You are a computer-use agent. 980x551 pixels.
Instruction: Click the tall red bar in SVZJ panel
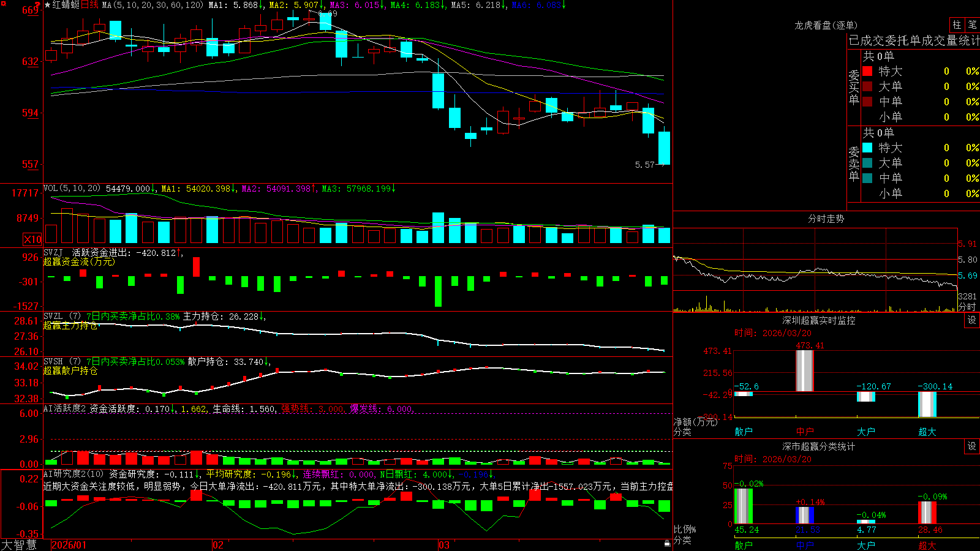click(196, 267)
